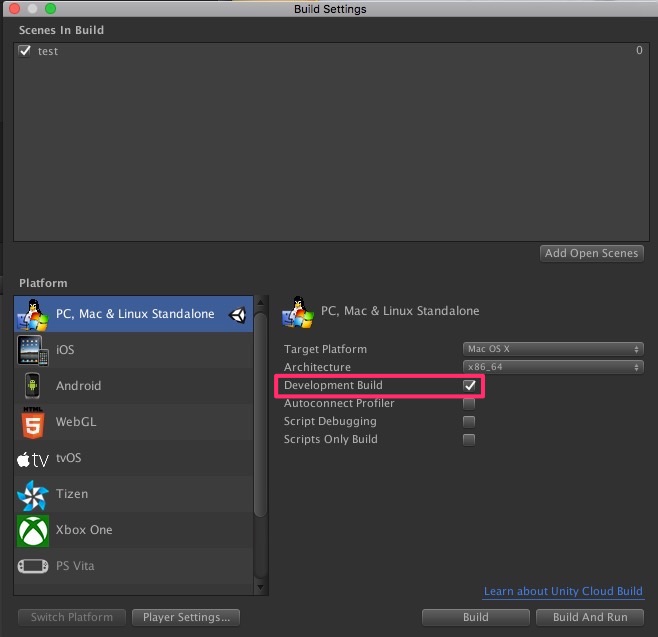Image resolution: width=658 pixels, height=637 pixels.
Task: Select the Apple tvOS icon
Action: (33, 459)
